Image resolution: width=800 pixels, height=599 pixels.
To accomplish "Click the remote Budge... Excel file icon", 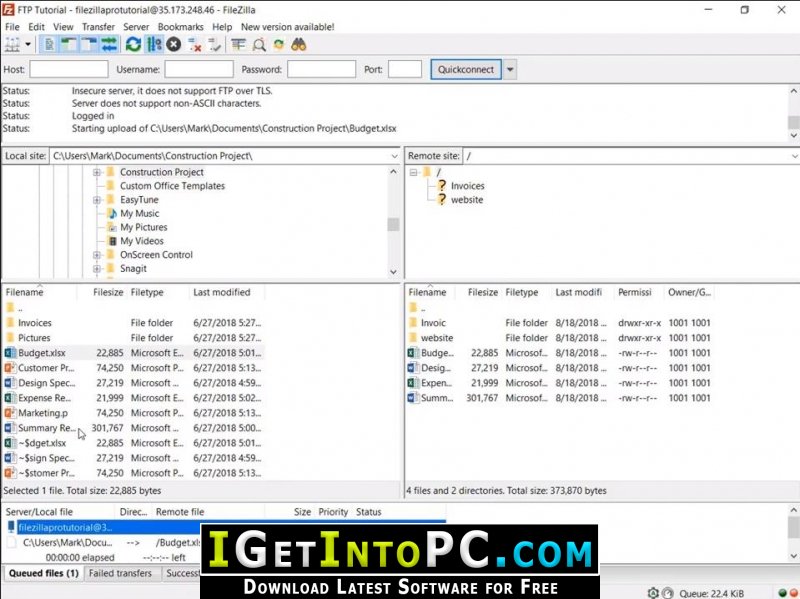I will [x=413, y=353].
